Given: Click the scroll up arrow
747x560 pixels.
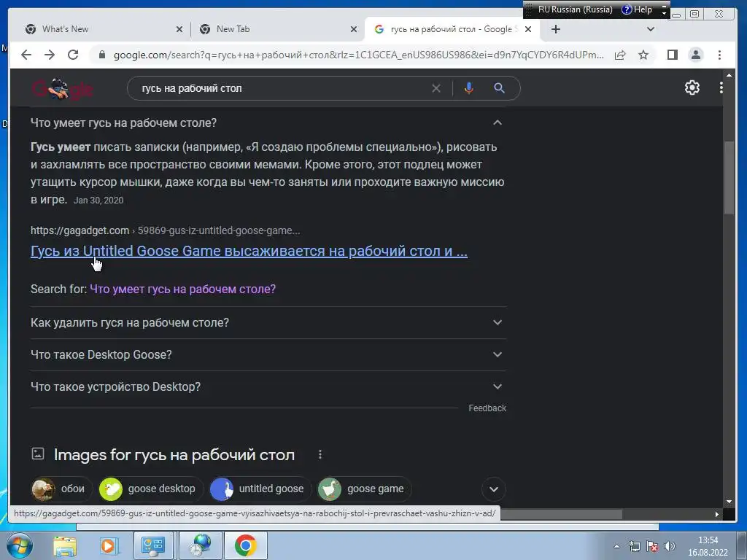Looking at the screenshot, I should [729, 75].
